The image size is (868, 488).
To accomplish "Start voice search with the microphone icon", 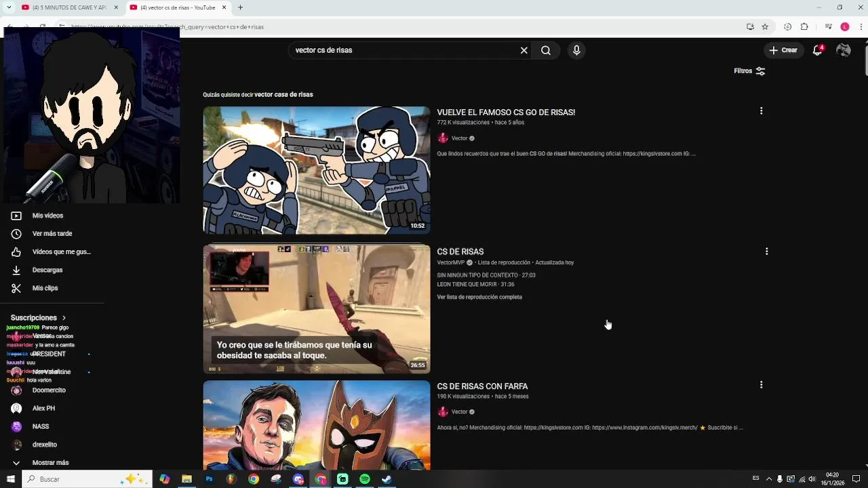I will pos(576,50).
